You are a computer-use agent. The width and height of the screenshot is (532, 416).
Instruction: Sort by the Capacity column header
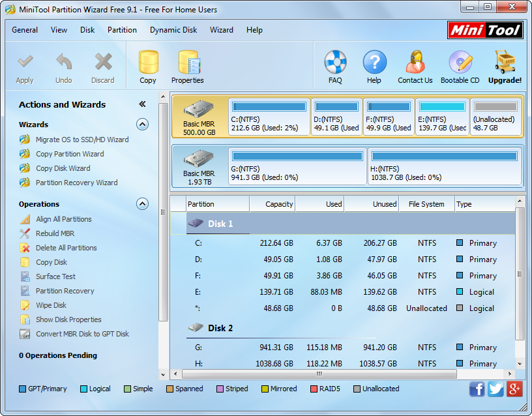tap(273, 204)
